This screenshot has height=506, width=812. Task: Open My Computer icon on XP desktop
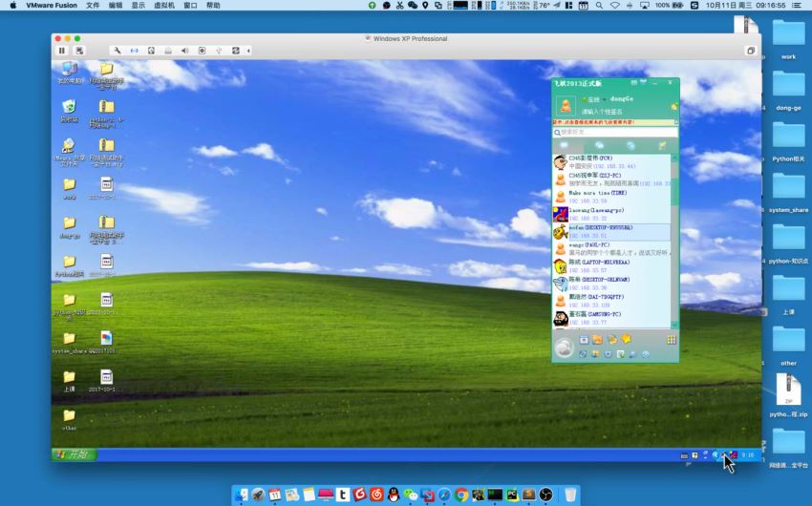click(70, 73)
